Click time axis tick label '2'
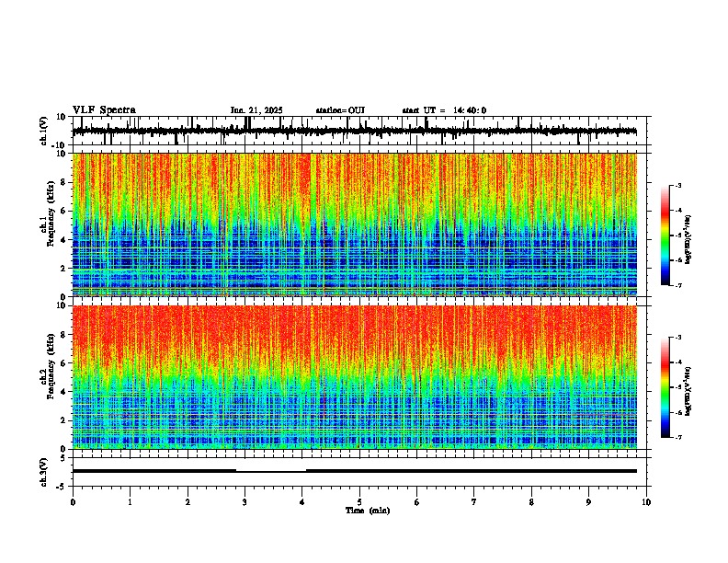 click(188, 502)
